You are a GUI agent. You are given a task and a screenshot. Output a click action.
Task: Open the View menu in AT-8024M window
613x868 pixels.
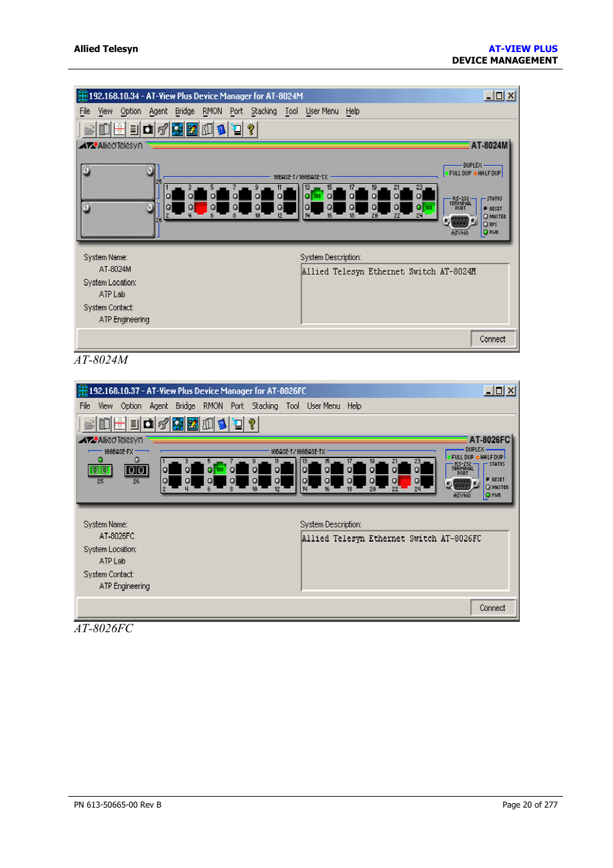pos(105,111)
